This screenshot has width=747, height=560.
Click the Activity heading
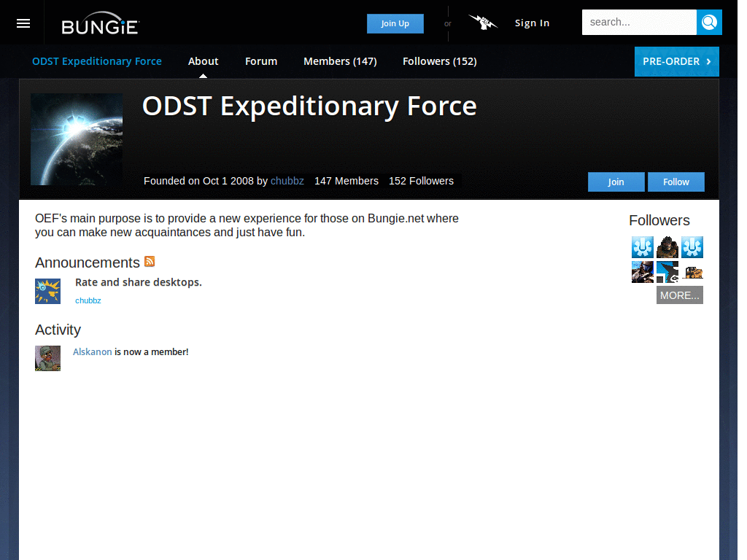pyautogui.click(x=58, y=330)
